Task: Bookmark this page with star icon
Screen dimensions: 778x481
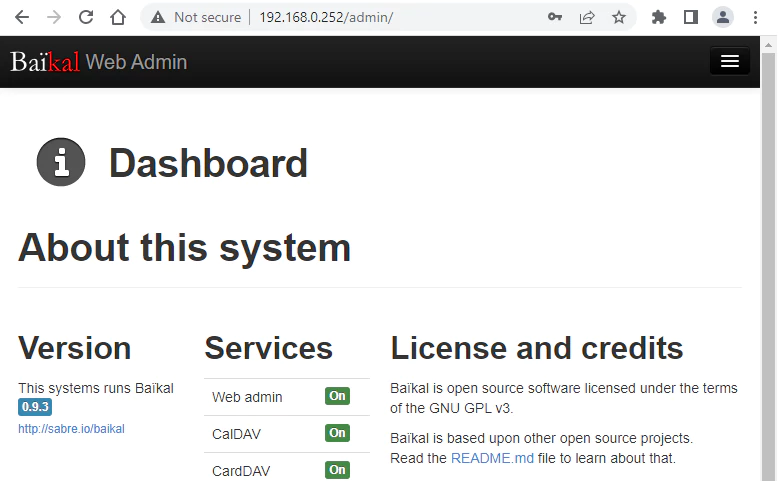Action: coord(619,17)
